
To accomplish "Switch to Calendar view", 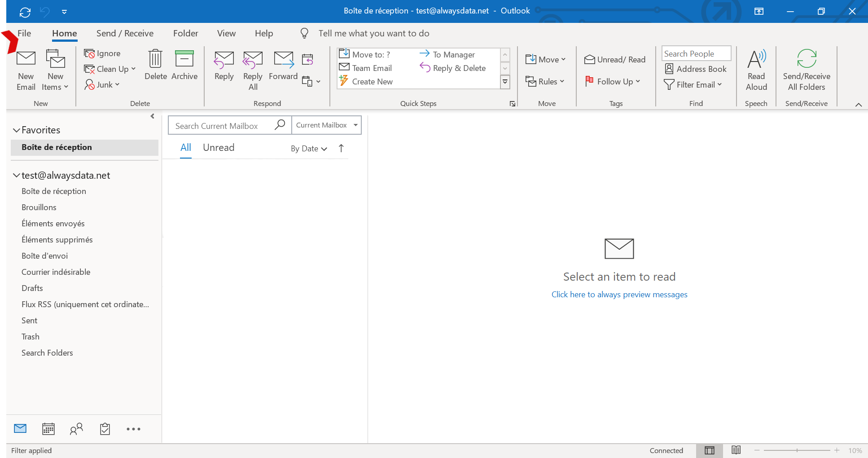I will [x=48, y=429].
